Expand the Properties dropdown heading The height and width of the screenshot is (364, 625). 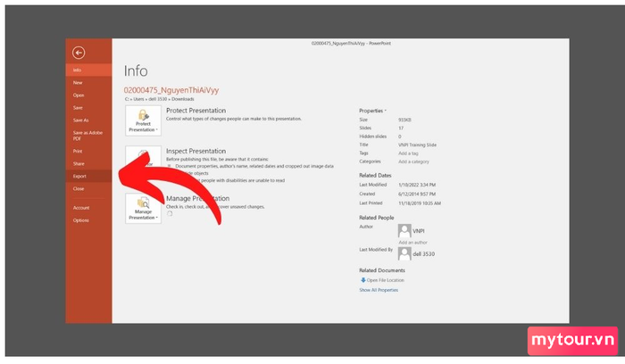(372, 111)
